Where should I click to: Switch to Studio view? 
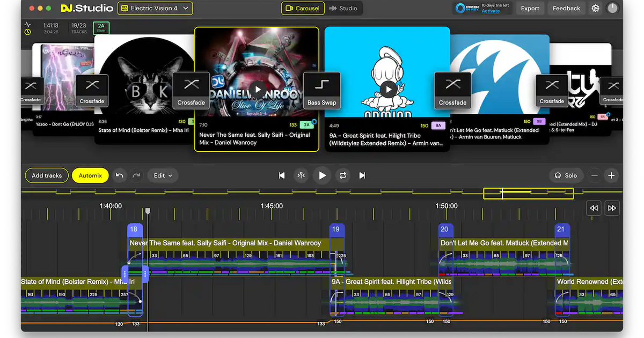[x=344, y=8]
